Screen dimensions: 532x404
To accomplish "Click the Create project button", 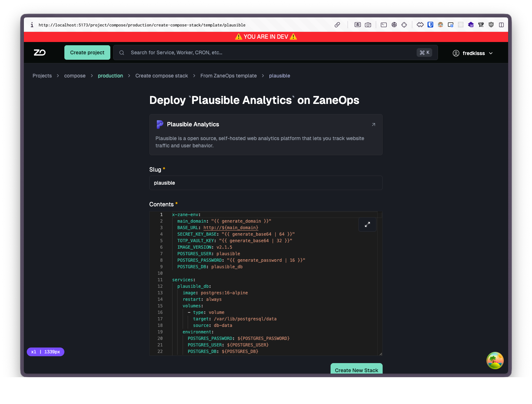I will tap(87, 52).
